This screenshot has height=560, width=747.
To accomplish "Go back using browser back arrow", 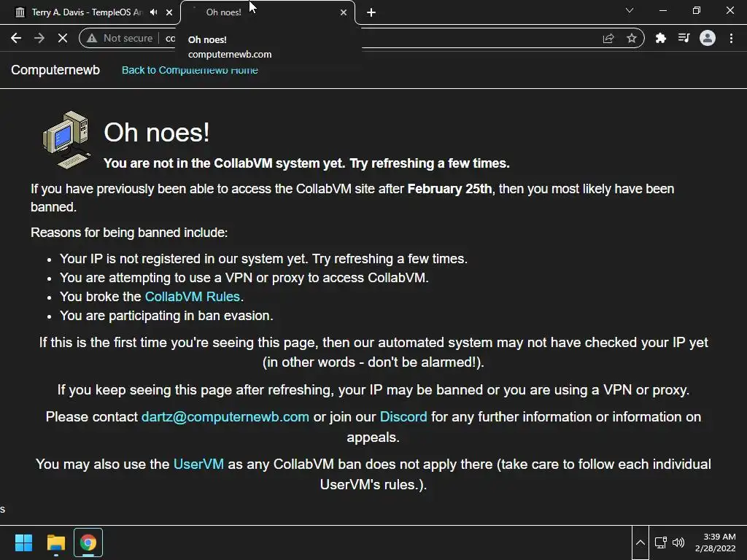I will (16, 38).
